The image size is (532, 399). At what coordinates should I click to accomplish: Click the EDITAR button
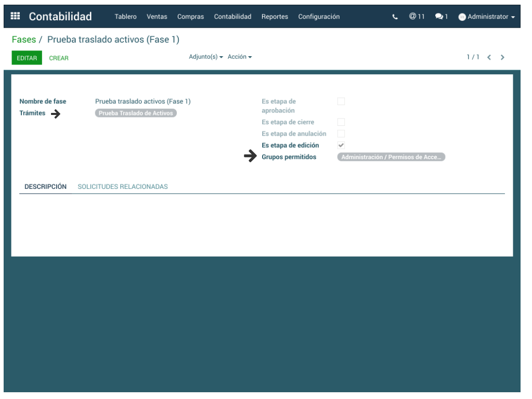(x=27, y=58)
